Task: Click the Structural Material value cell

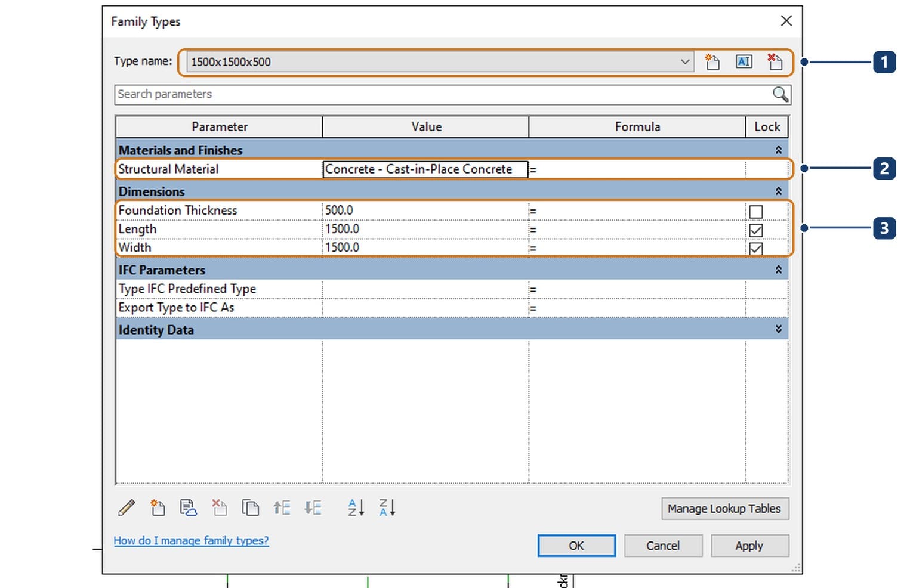Action: point(425,169)
